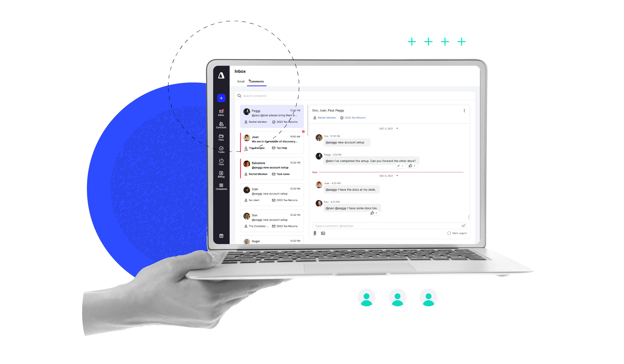
Task: Click the attach file icon in comment box
Action: pyautogui.click(x=315, y=233)
